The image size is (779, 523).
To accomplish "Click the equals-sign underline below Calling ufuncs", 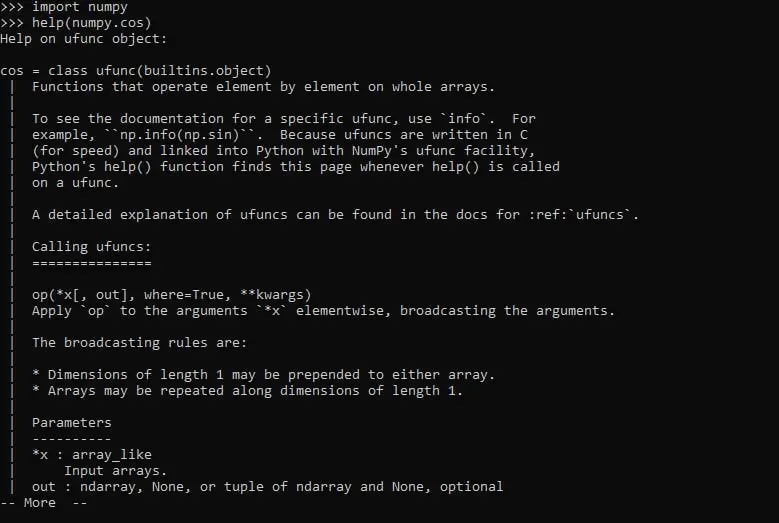I will click(x=91, y=263).
